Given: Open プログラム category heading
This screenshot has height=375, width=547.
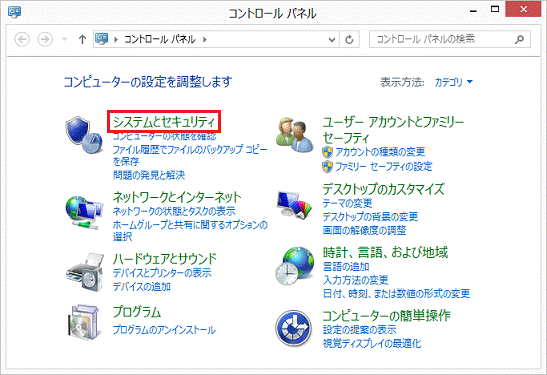Looking at the screenshot, I should [x=136, y=312].
